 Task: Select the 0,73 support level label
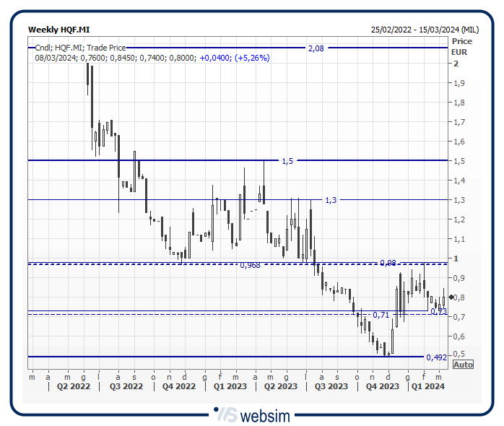pyautogui.click(x=438, y=310)
